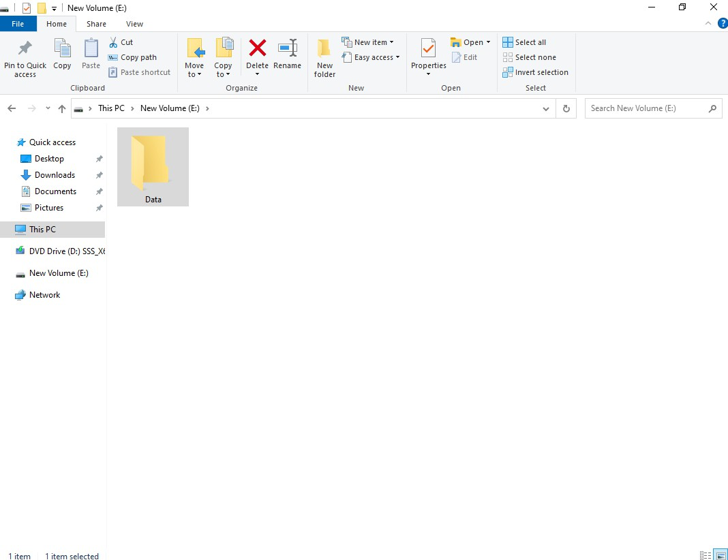Screen dimensions: 728x560
Task: Click New Volume (E:) breadcrumb
Action: (x=170, y=108)
